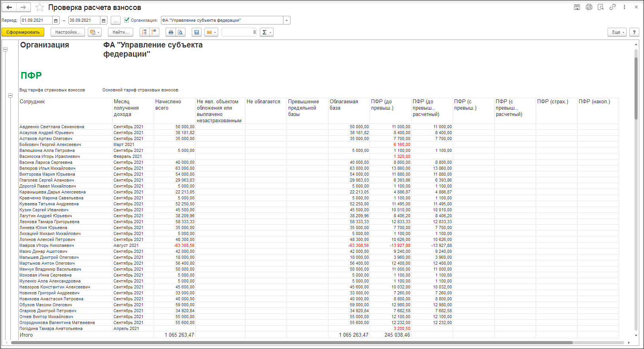The image size is (644, 349).
Task: Uncheck the Организация filter checkbox
Action: click(127, 20)
